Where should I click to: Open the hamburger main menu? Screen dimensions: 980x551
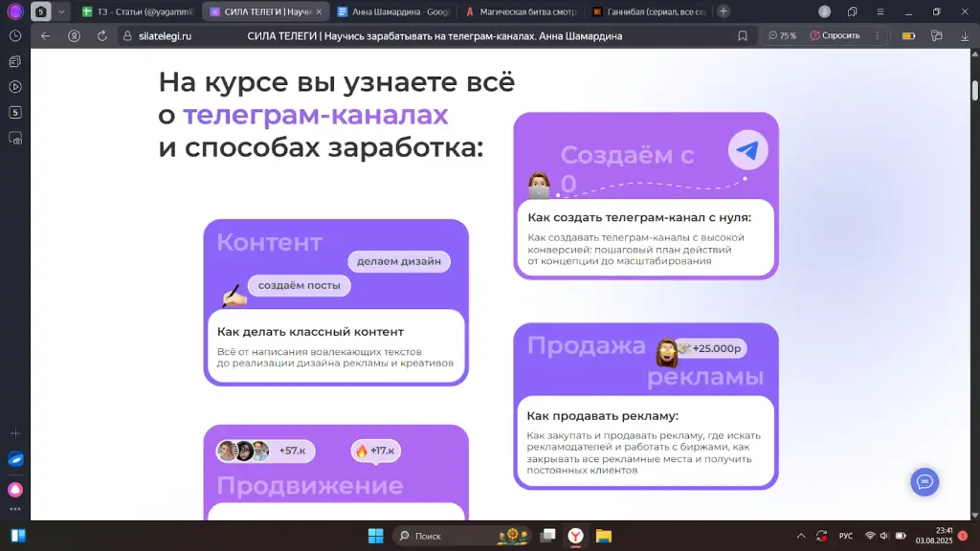(880, 11)
